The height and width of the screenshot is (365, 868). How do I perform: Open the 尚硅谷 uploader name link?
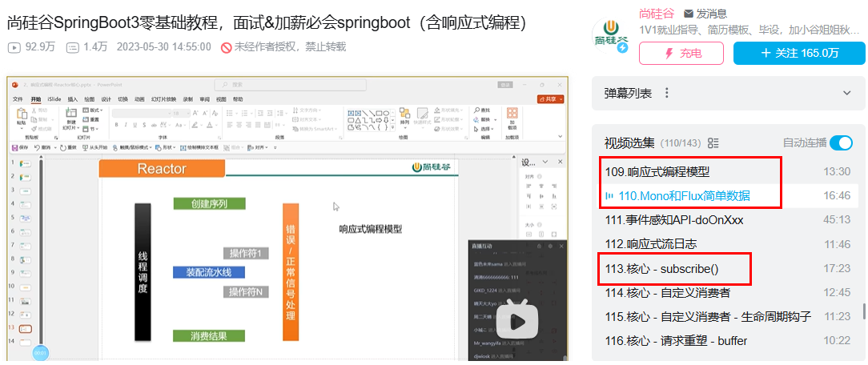click(x=657, y=14)
